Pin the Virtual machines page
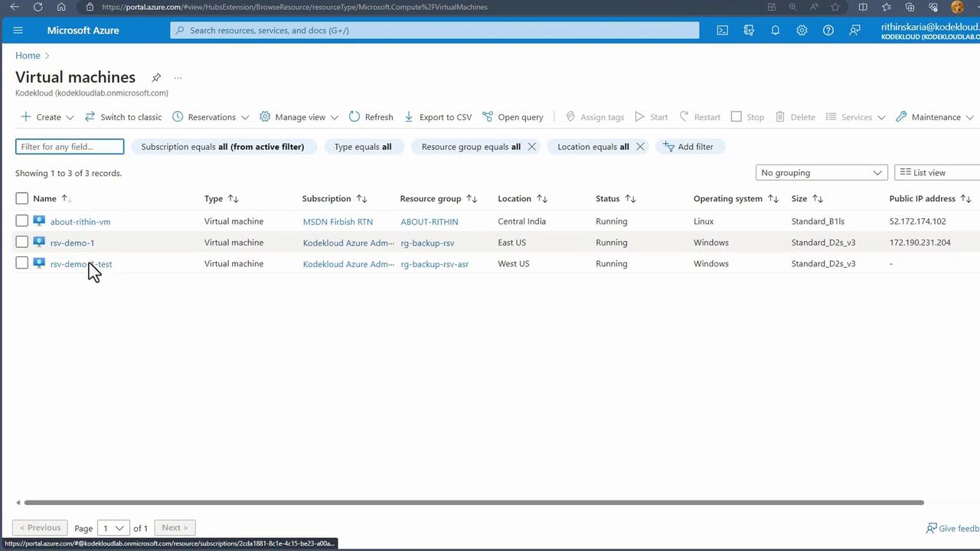 click(156, 77)
